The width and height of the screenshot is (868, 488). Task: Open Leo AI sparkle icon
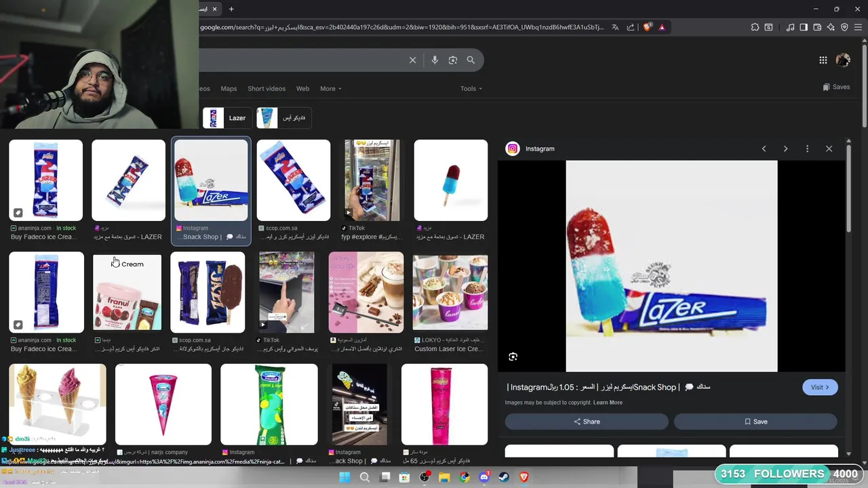[x=831, y=27]
